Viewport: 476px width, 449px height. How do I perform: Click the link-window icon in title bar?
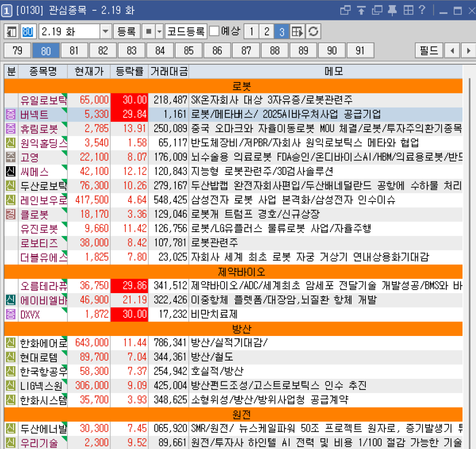(345, 10)
